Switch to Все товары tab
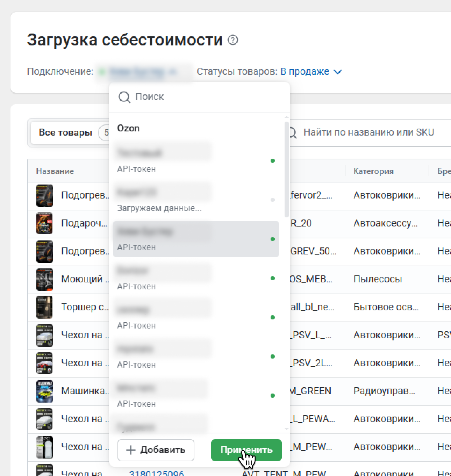 65,133
